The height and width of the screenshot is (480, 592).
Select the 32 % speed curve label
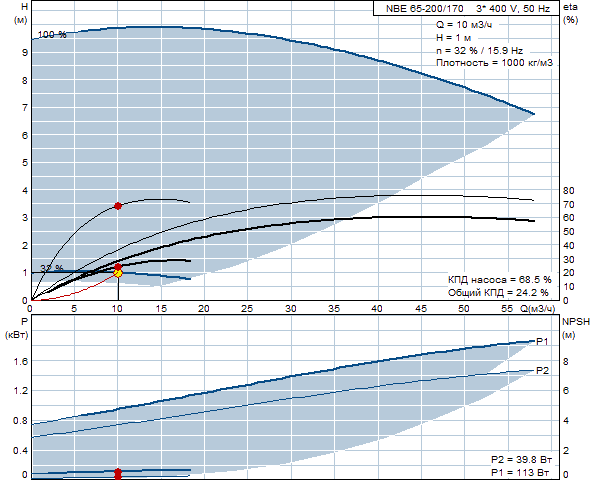[52, 268]
